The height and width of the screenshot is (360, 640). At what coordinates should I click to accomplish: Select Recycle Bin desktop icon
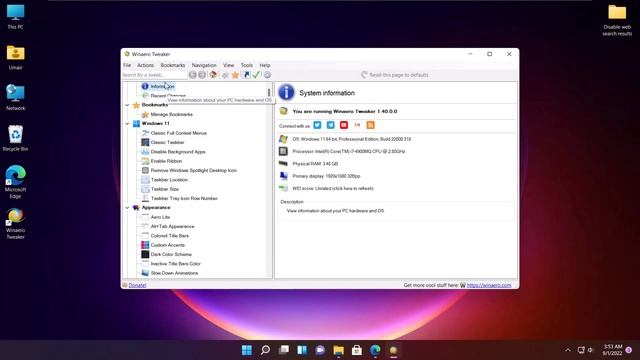coord(15,138)
